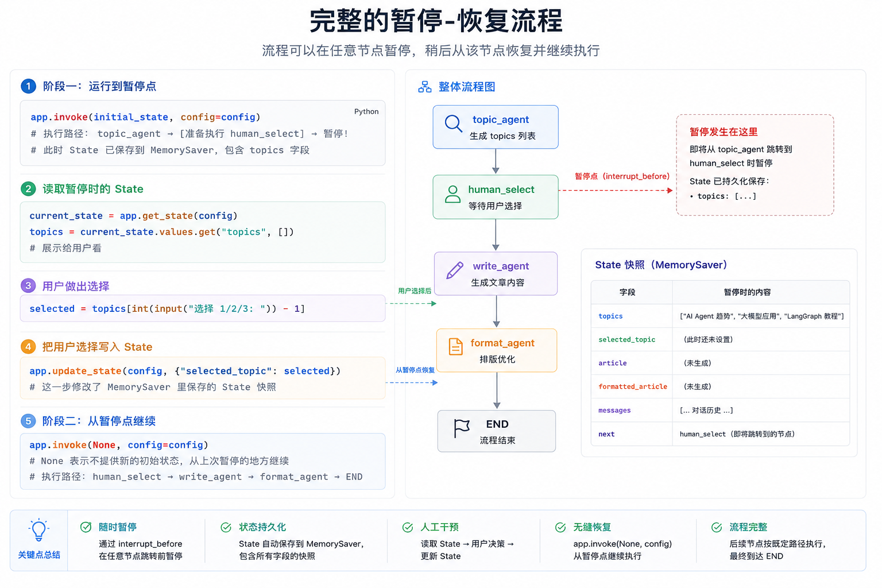Click the 暂停点 (interrupt_before) arrow label
This screenshot has height=588, width=882.
tap(622, 176)
